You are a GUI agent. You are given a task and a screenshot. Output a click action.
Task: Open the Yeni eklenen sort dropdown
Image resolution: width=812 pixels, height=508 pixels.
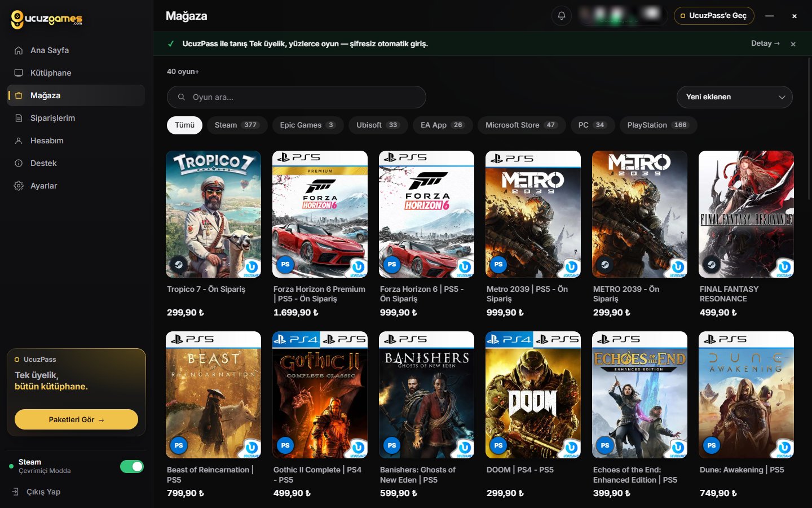(x=734, y=97)
